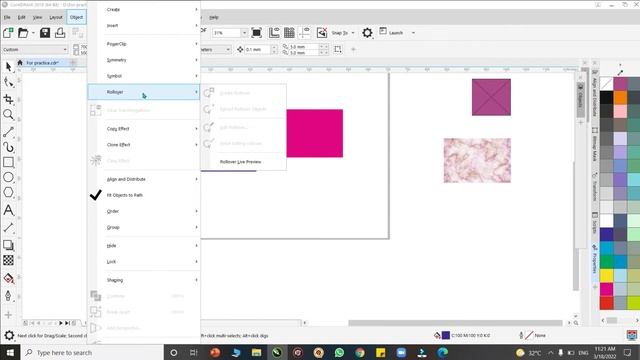The width and height of the screenshot is (640, 360).
Task: Click the Save floppy disk icon
Action: [x=45, y=33]
